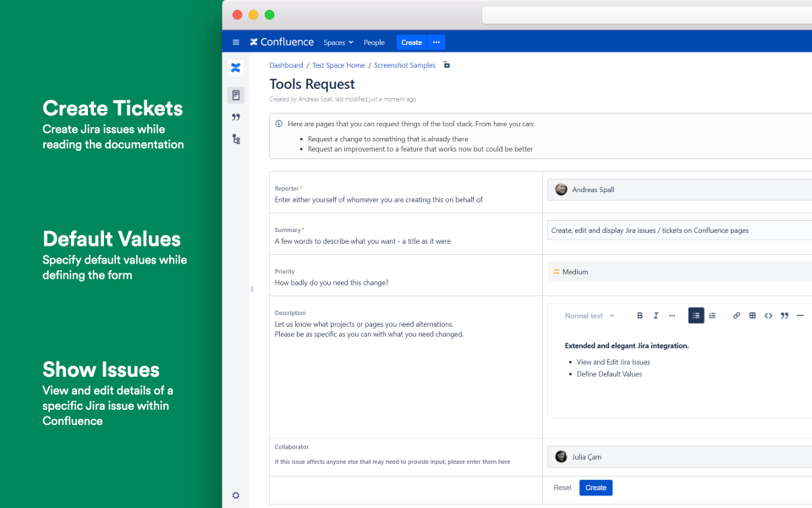This screenshot has width=812, height=508.
Task: Toggle the bullet list formatting
Action: point(695,314)
